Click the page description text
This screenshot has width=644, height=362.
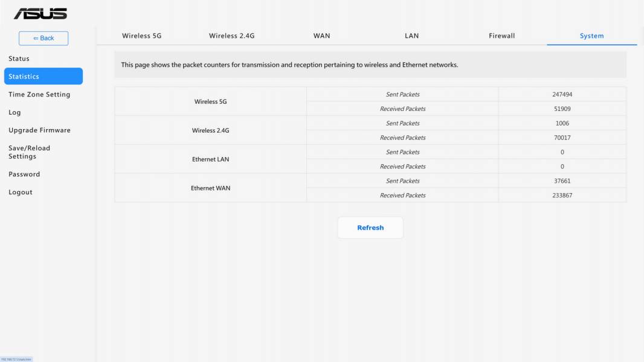(x=289, y=65)
